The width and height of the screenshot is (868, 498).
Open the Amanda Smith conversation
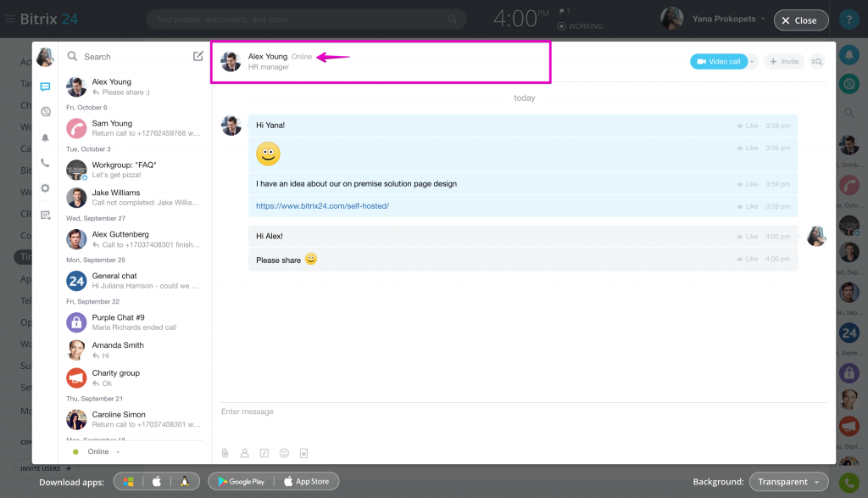point(133,350)
